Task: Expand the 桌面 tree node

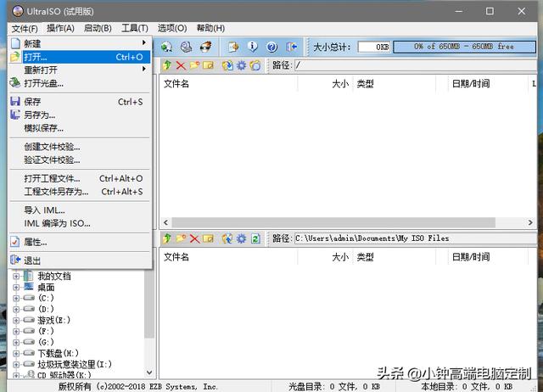Action: (16, 288)
